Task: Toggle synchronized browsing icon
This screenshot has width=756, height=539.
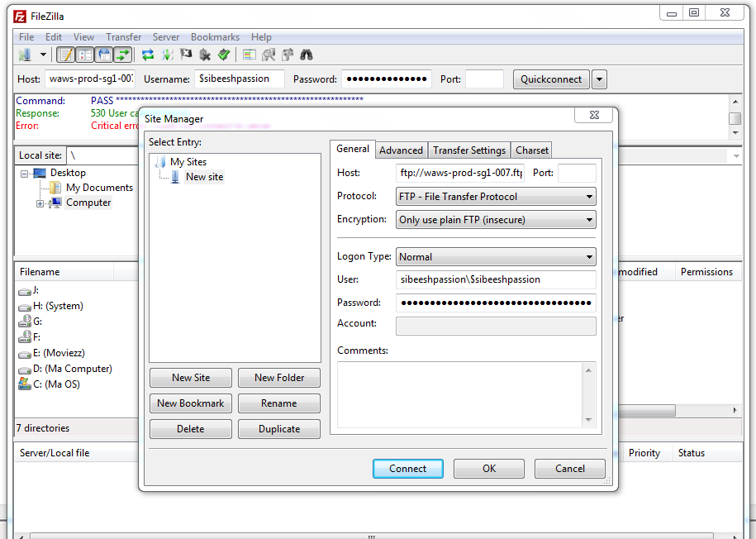Action: click(288, 55)
